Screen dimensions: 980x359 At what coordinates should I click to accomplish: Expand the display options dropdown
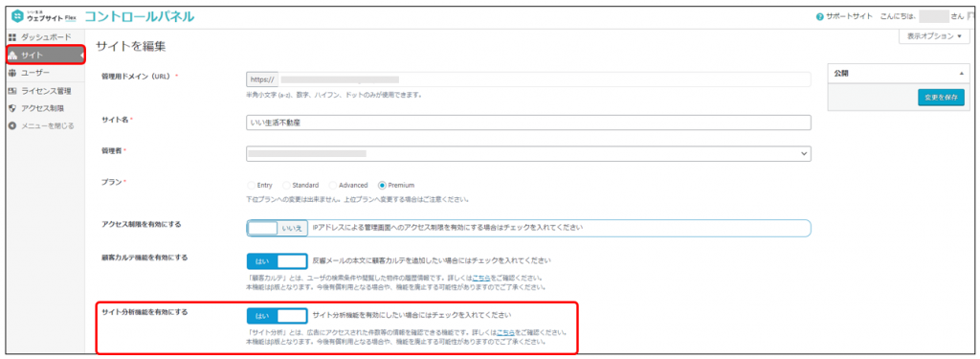point(935,37)
